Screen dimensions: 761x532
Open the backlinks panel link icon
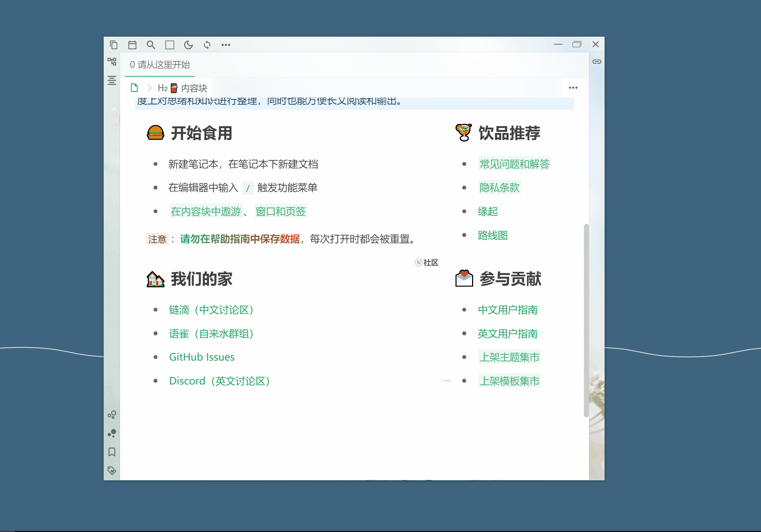click(x=597, y=62)
